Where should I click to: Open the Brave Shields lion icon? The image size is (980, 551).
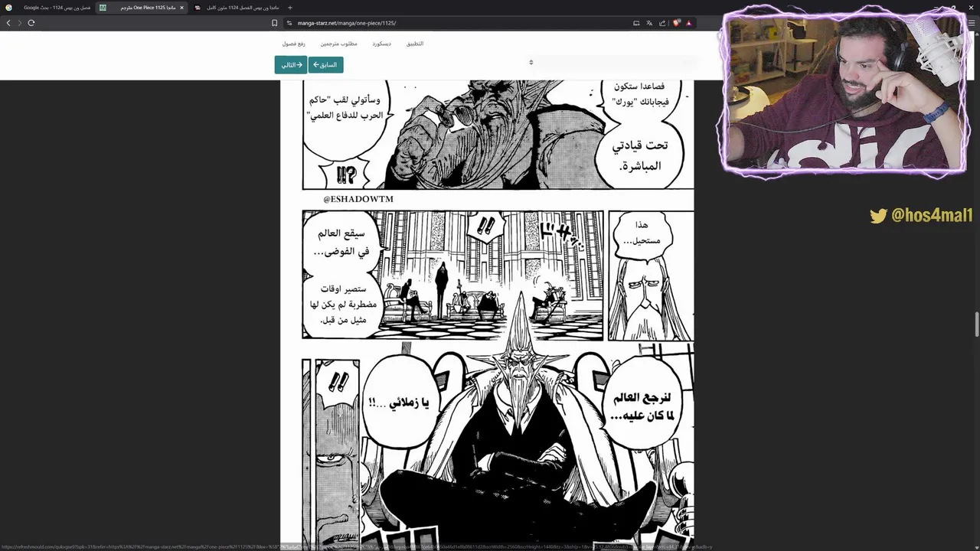tap(677, 23)
